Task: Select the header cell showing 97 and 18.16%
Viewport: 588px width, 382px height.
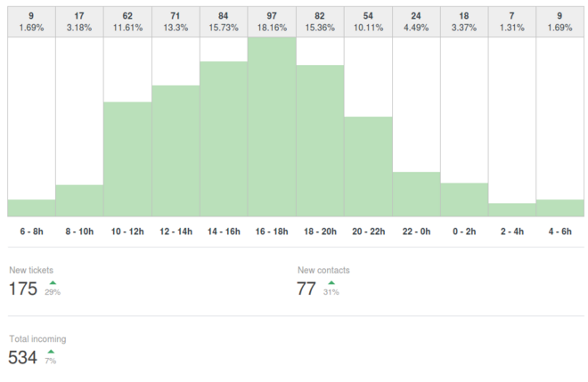Action: coord(272,20)
